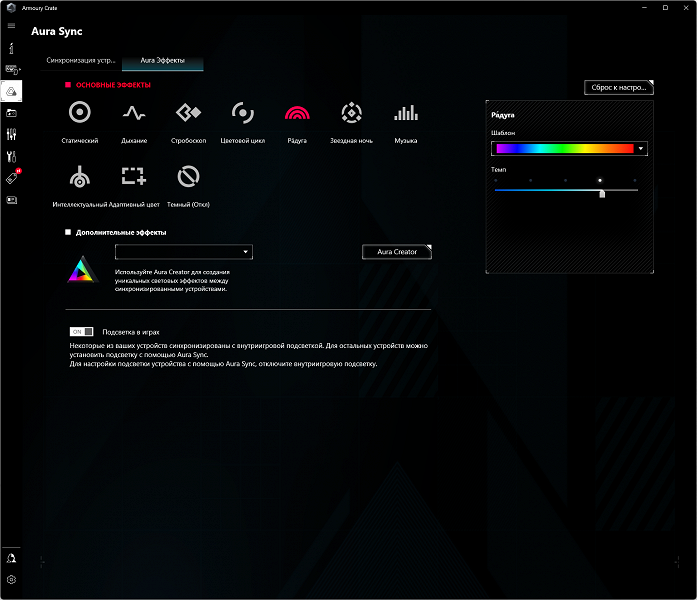697x600 pixels.
Task: Click the Сброс к настро... reset button
Action: (619, 88)
